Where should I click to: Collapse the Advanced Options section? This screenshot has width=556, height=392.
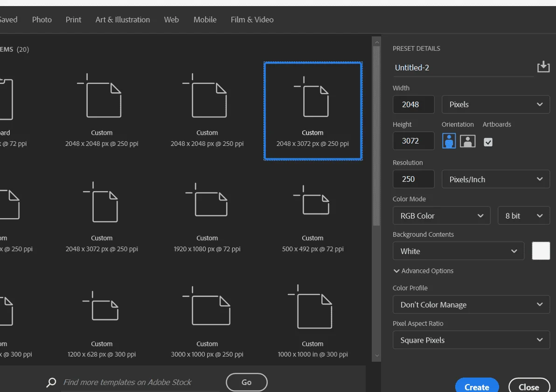(x=423, y=271)
